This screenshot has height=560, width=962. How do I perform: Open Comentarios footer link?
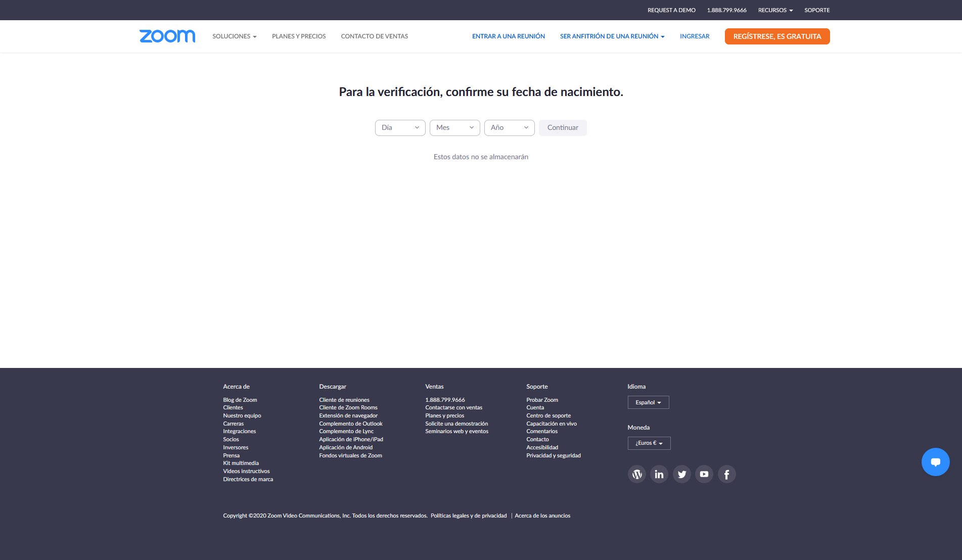(x=542, y=431)
